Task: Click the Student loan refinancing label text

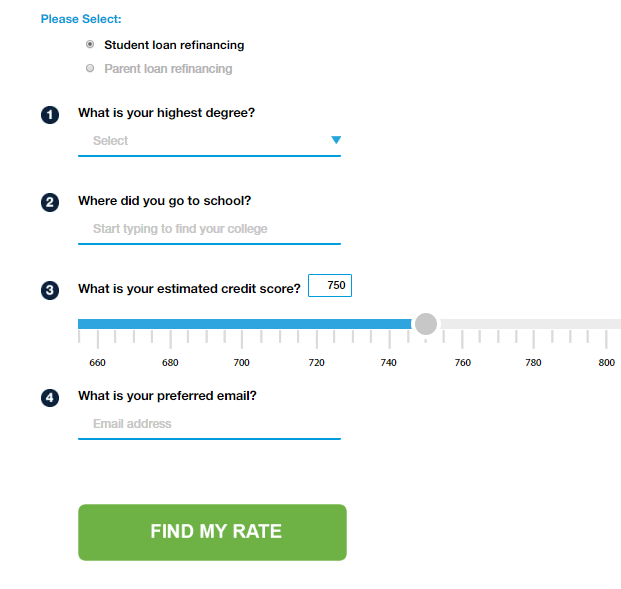Action: [174, 45]
